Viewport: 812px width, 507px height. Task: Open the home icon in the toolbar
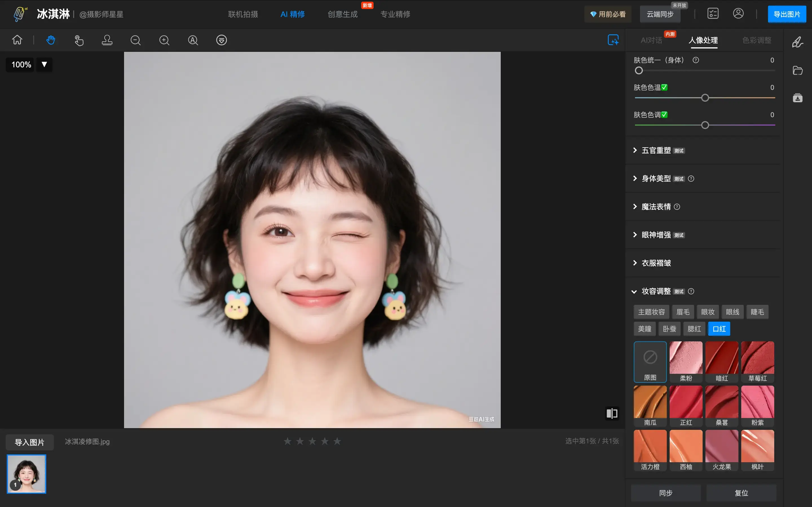pyautogui.click(x=17, y=40)
